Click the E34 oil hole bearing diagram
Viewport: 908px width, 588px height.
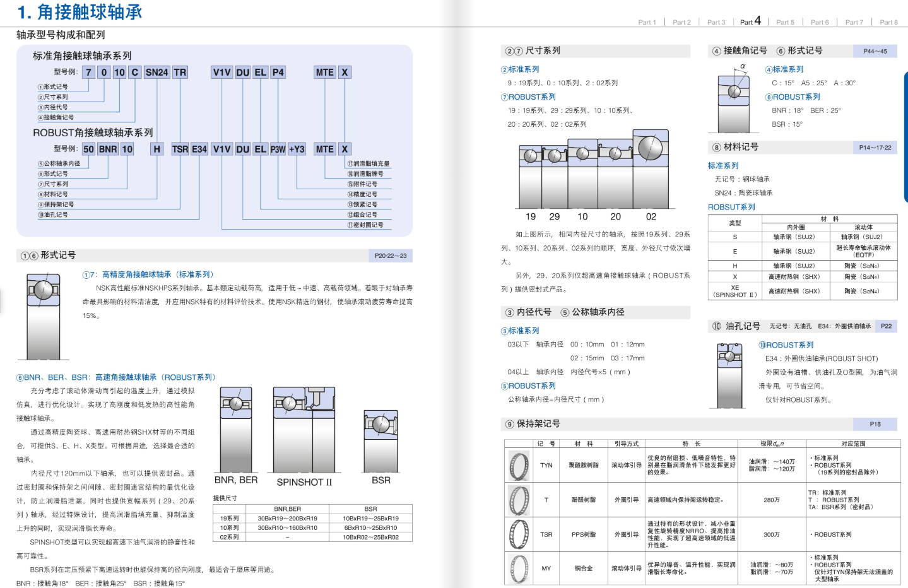tap(730, 375)
